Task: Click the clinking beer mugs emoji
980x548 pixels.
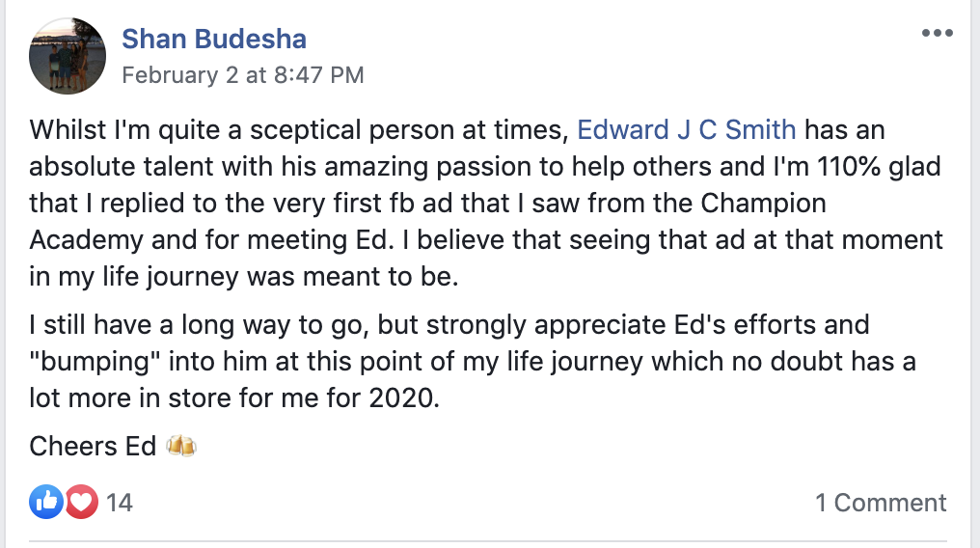Action: click(x=181, y=447)
